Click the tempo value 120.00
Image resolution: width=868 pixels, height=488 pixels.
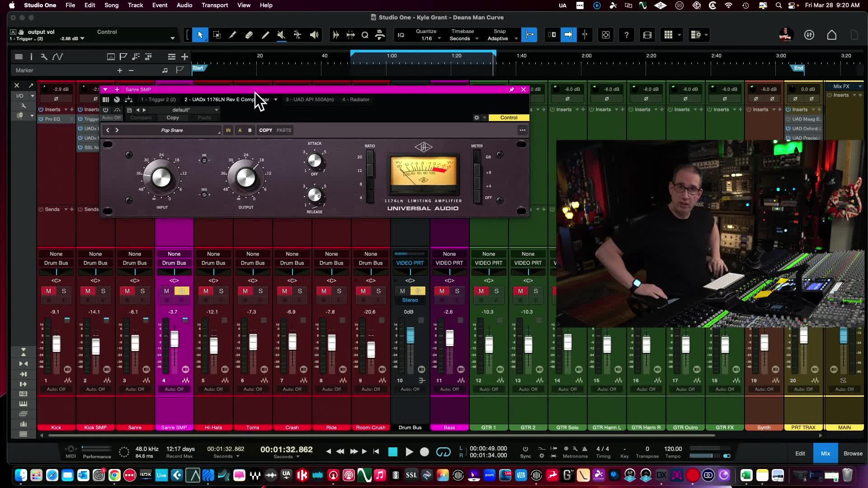tap(673, 449)
